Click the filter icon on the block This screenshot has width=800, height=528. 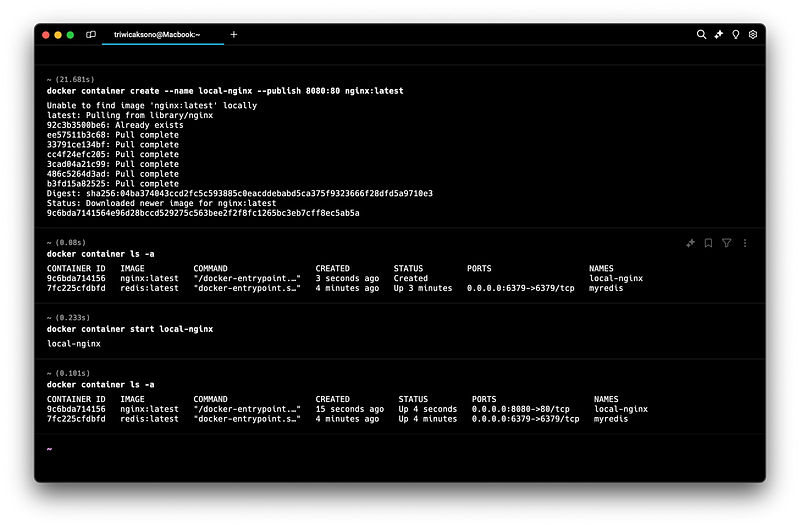(x=727, y=243)
